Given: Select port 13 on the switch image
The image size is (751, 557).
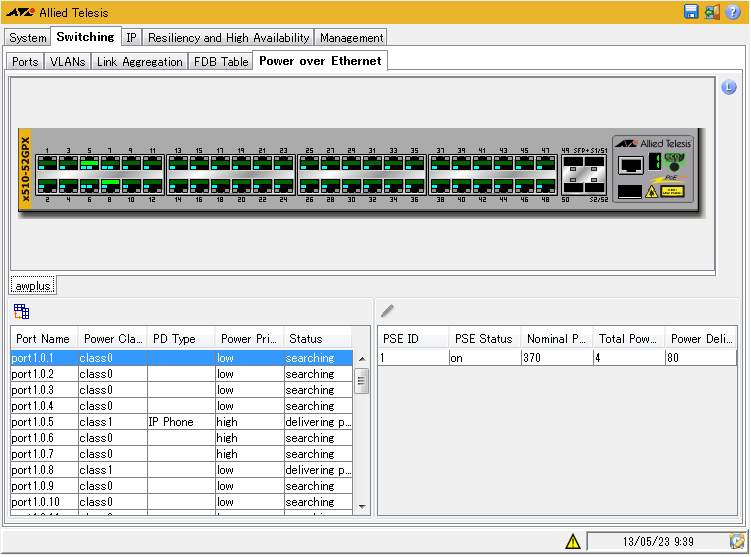Looking at the screenshot, I should coord(178,163).
